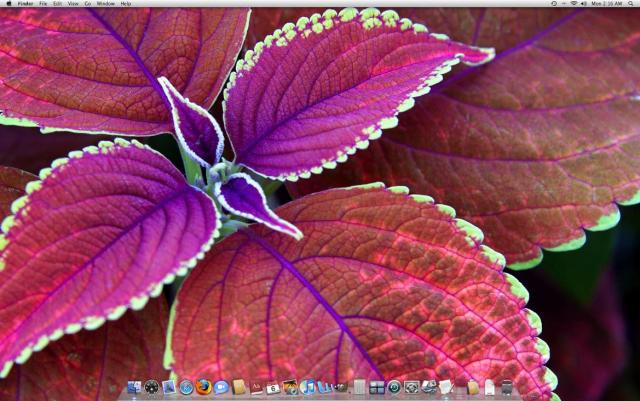640x401 pixels.
Task: Open Dictionary app in the Dock
Action: pos(256,387)
